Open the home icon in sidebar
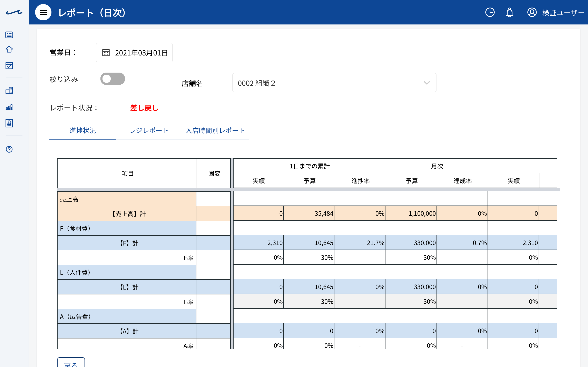Image resolution: width=588 pixels, height=367 pixels. pyautogui.click(x=9, y=49)
